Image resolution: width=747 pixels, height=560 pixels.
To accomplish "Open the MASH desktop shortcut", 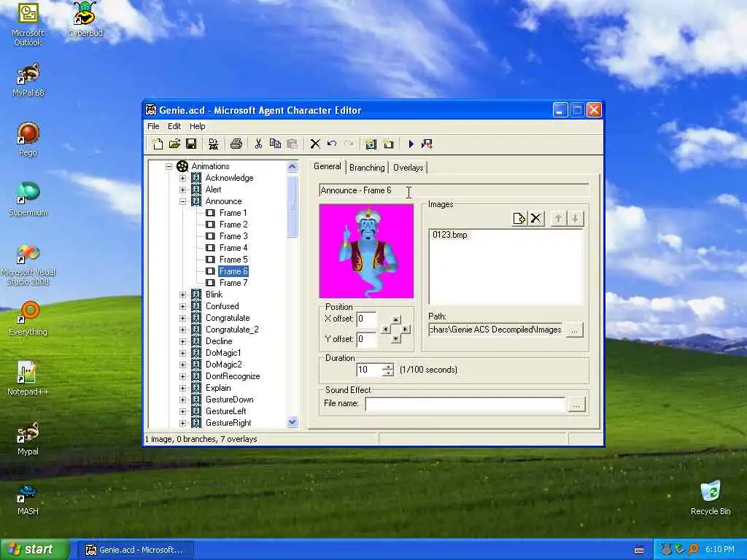I will (x=28, y=499).
